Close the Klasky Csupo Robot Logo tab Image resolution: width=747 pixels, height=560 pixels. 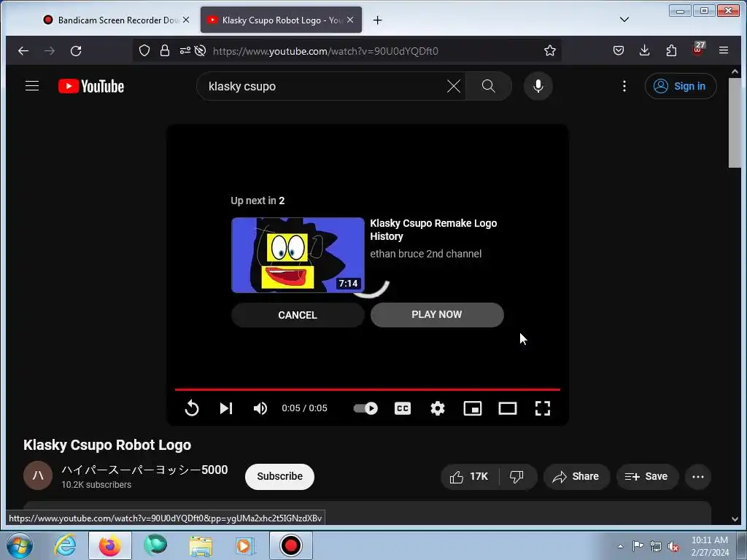pyautogui.click(x=350, y=20)
